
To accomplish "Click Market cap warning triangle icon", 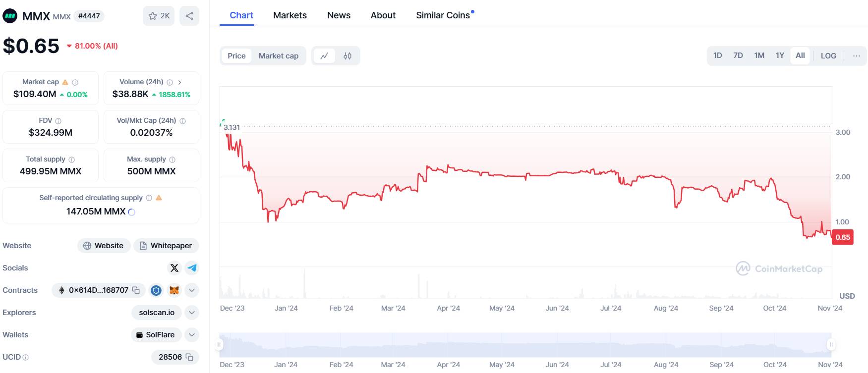I will [x=65, y=82].
